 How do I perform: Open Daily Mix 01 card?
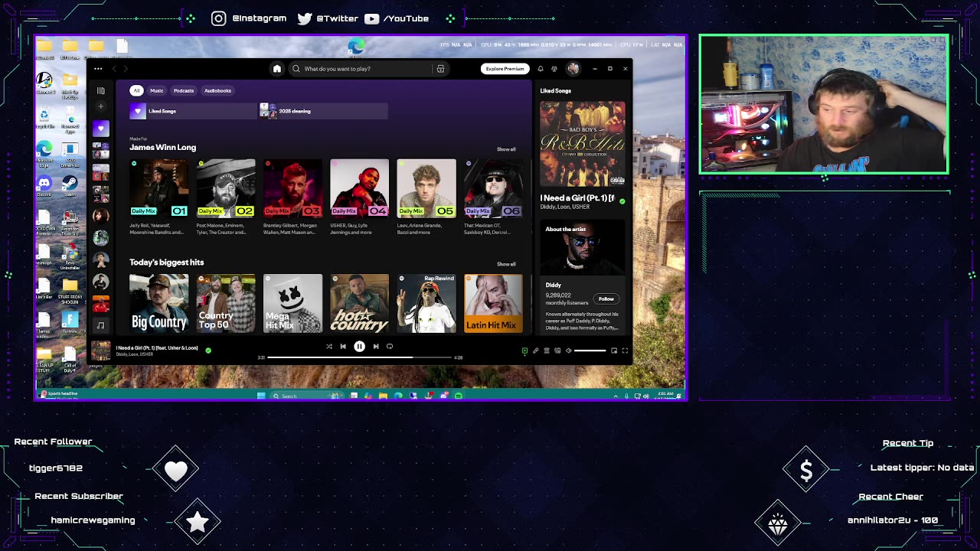(159, 197)
